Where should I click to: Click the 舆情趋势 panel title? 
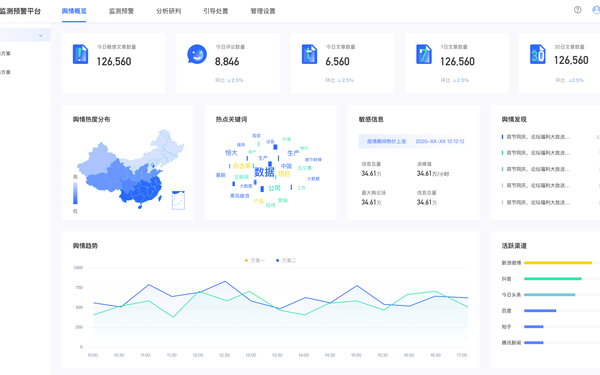point(85,246)
